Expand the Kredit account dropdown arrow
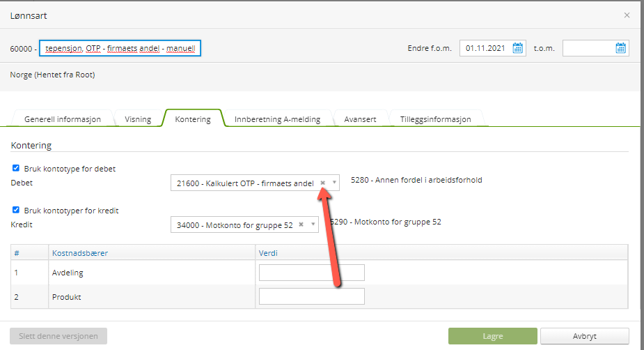The height and width of the screenshot is (350, 644). [313, 225]
